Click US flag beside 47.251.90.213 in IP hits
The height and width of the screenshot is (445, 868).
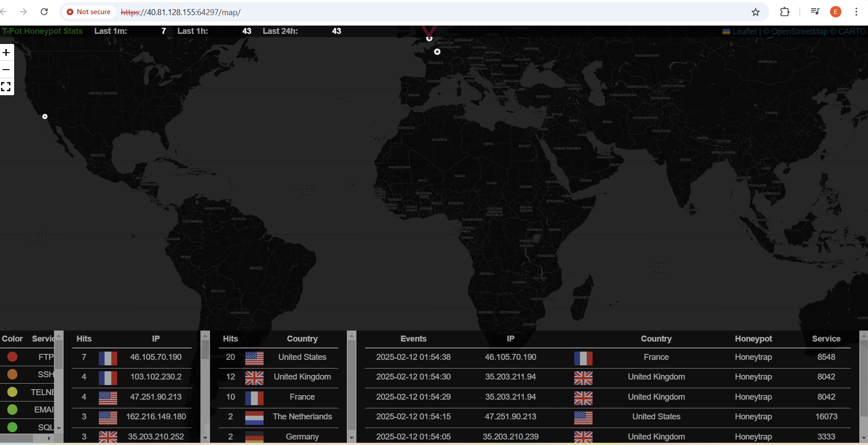point(108,398)
